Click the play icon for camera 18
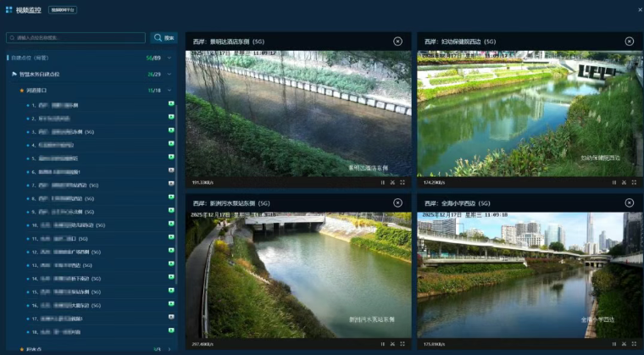Screen dimensions: 644x355 click(171, 331)
